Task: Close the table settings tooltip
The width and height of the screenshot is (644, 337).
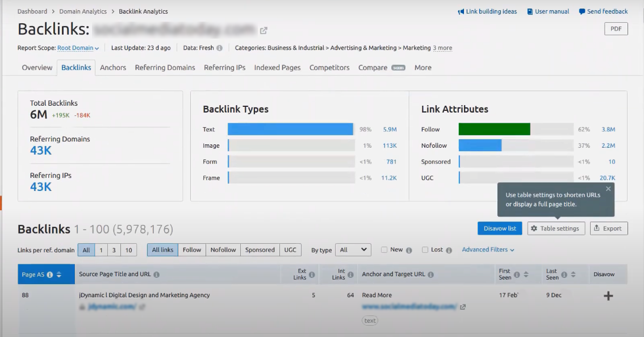Action: coord(608,189)
